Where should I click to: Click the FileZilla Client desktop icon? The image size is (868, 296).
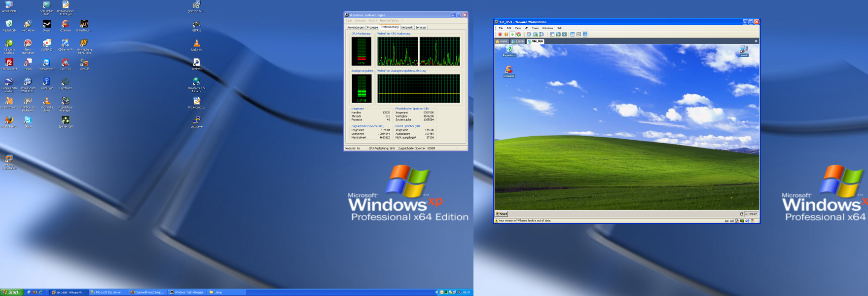(9, 65)
